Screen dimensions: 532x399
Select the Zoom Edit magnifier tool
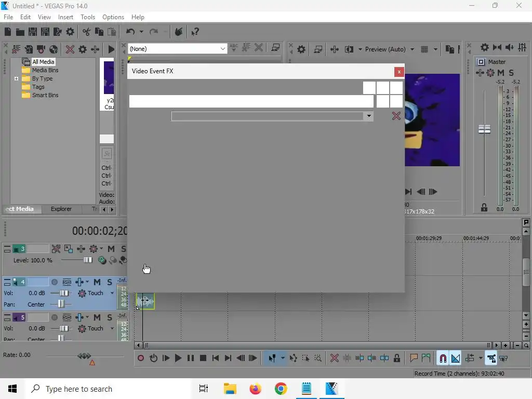pos(318,358)
